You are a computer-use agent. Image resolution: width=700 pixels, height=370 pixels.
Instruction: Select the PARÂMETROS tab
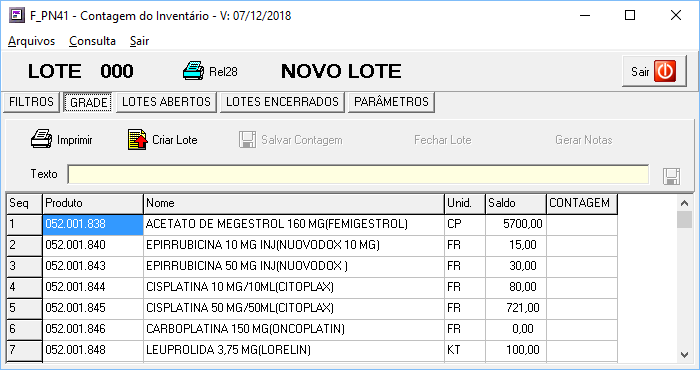tap(391, 102)
